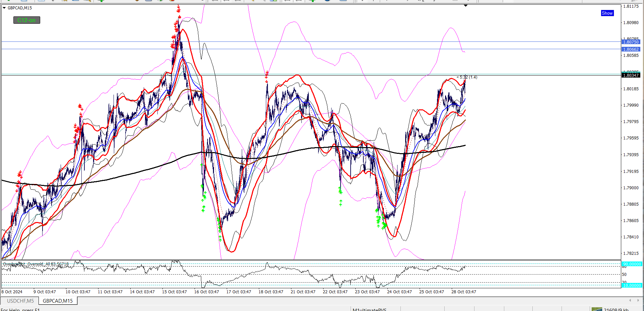Select the GBPCAD,M15 chart tab
This screenshot has width=644, height=311.
point(58,301)
